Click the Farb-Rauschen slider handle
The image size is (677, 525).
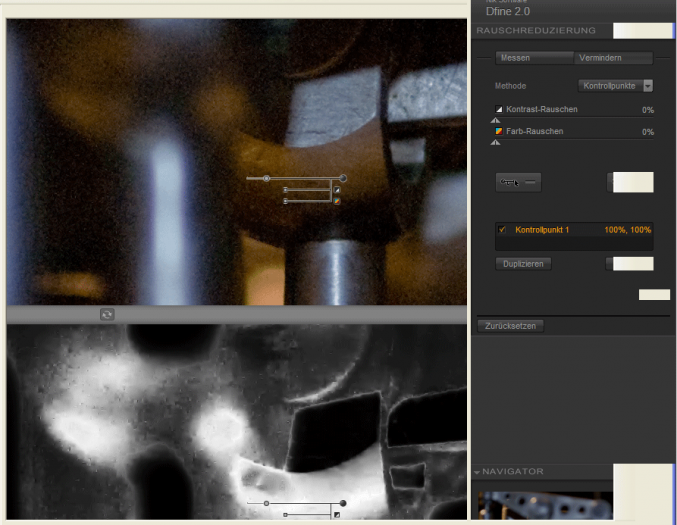click(496, 142)
